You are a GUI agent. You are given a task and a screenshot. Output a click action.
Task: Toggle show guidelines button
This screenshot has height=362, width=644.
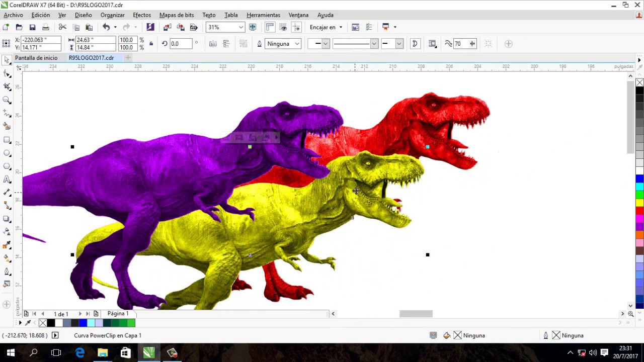click(x=296, y=27)
